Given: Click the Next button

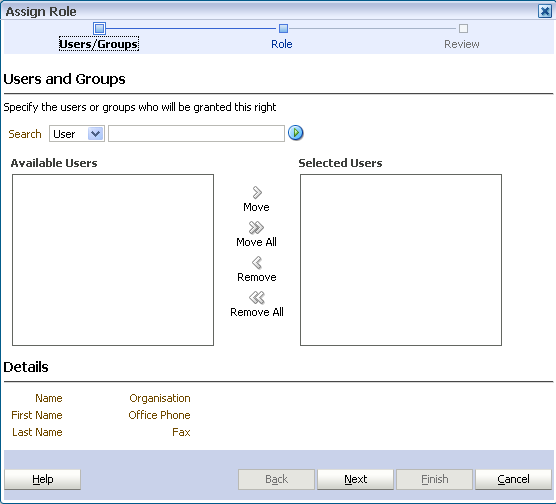Looking at the screenshot, I should (355, 479).
